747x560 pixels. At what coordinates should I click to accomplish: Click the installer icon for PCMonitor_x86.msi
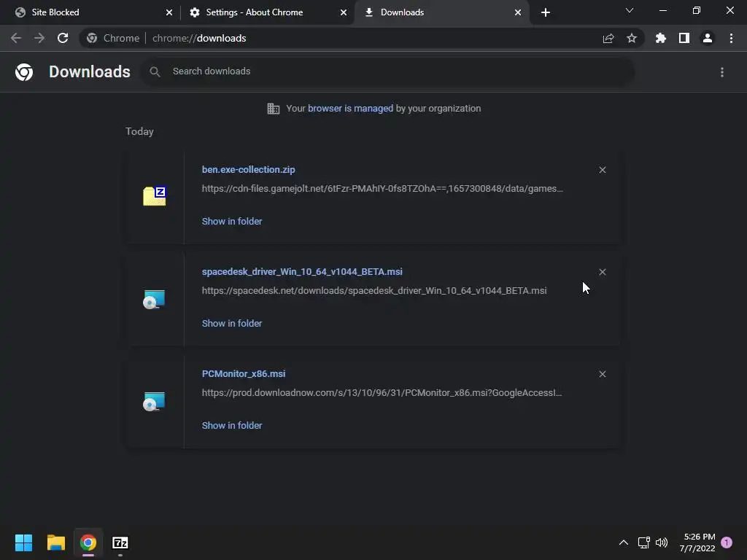pyautogui.click(x=154, y=402)
